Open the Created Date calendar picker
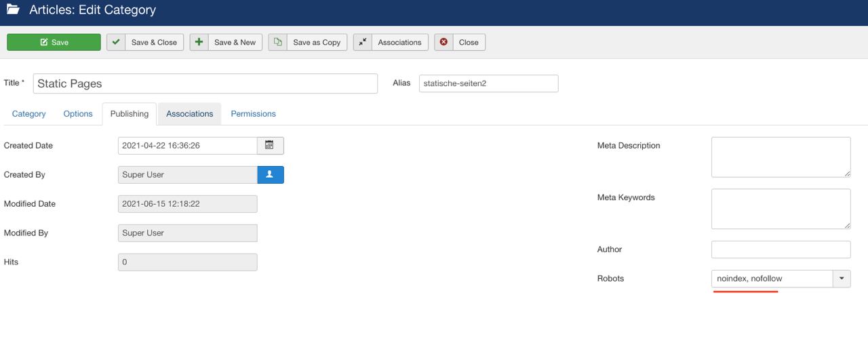868x337 pixels. click(x=270, y=146)
